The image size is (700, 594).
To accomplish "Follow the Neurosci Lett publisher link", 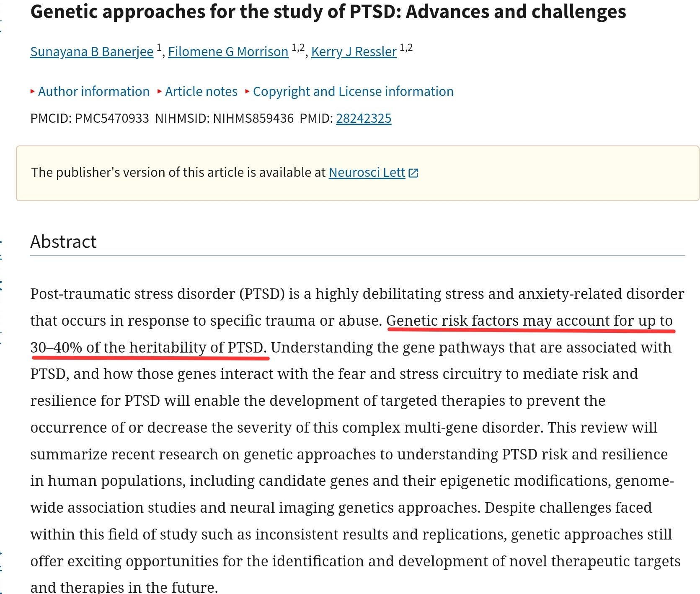I will [x=367, y=172].
